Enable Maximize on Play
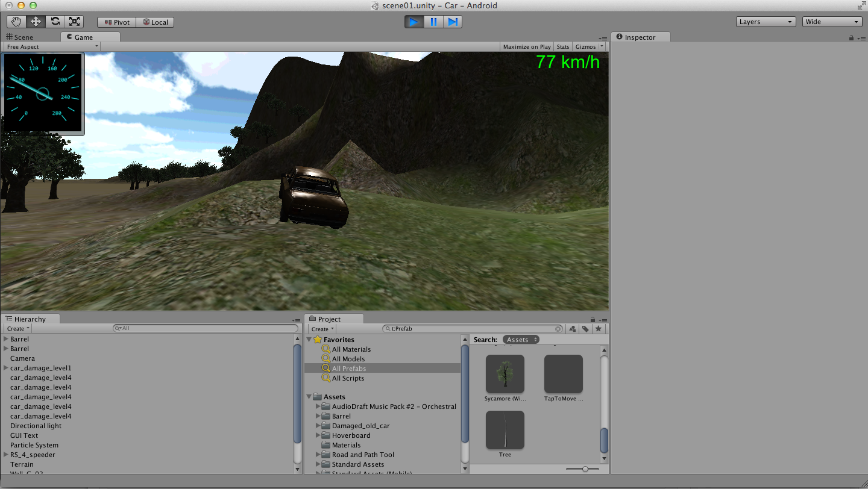868x489 pixels. [526, 46]
